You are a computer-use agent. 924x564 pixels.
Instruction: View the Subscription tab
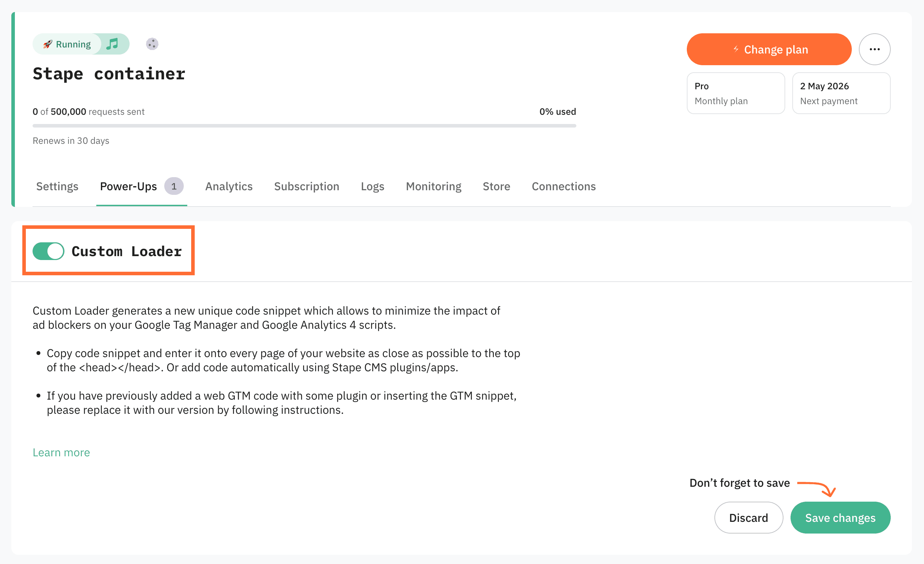307,186
